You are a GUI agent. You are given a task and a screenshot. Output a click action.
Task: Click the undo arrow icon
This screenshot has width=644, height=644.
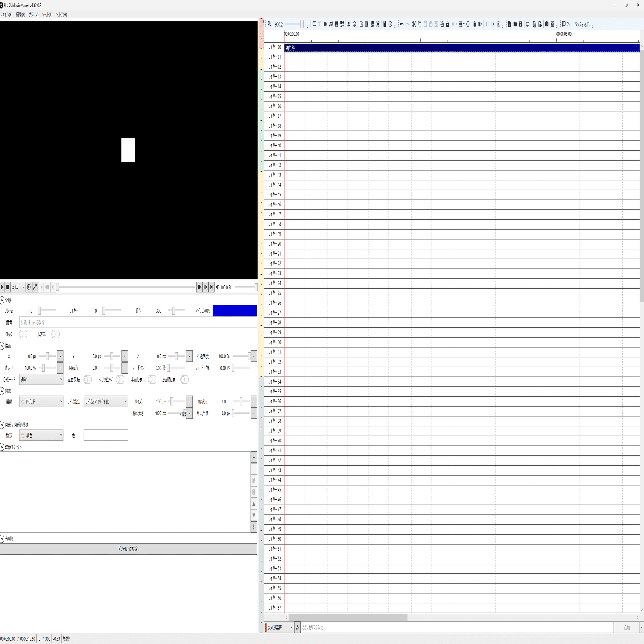[x=402, y=24]
